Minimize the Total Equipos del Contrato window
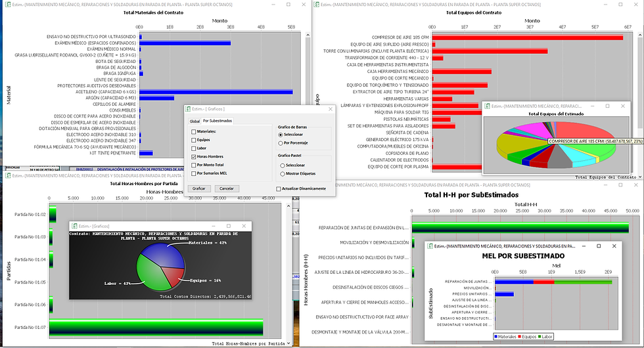The height and width of the screenshot is (348, 644). pos(605,5)
